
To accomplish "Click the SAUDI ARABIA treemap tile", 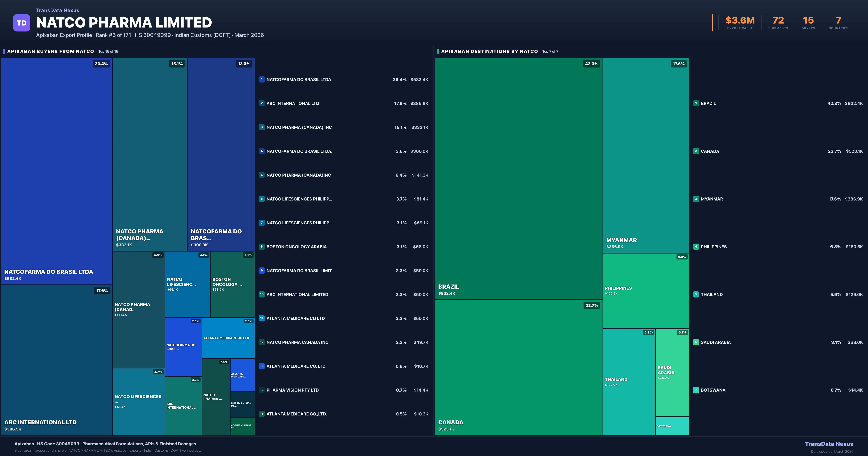I will pos(672,372).
